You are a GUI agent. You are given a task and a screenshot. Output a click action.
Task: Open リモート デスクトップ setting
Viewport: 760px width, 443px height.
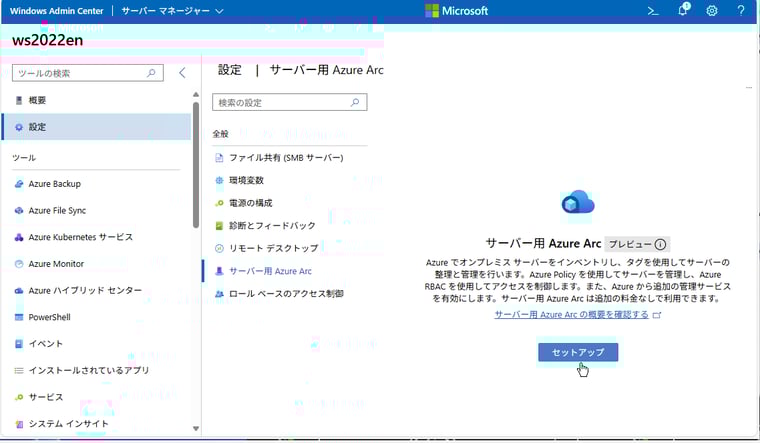pyautogui.click(x=273, y=249)
